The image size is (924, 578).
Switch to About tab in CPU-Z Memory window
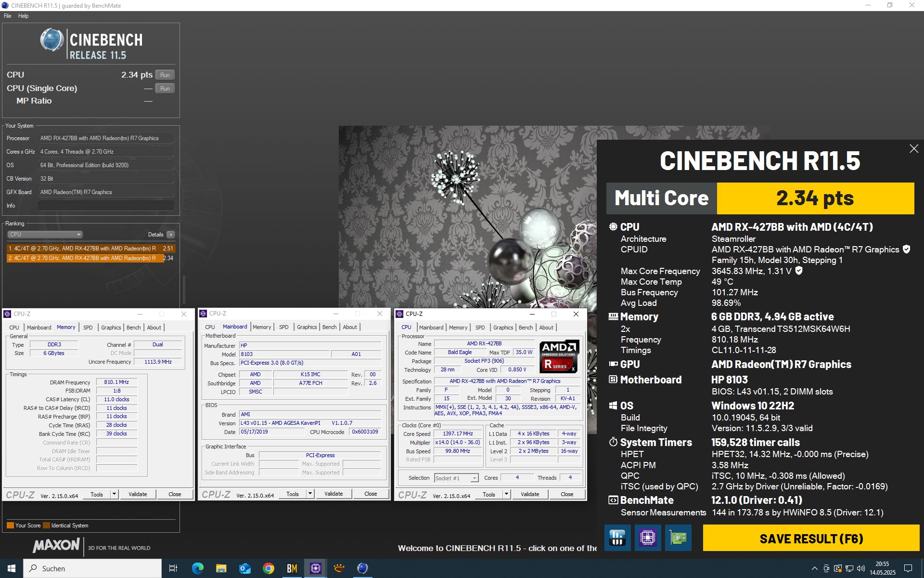(x=154, y=328)
